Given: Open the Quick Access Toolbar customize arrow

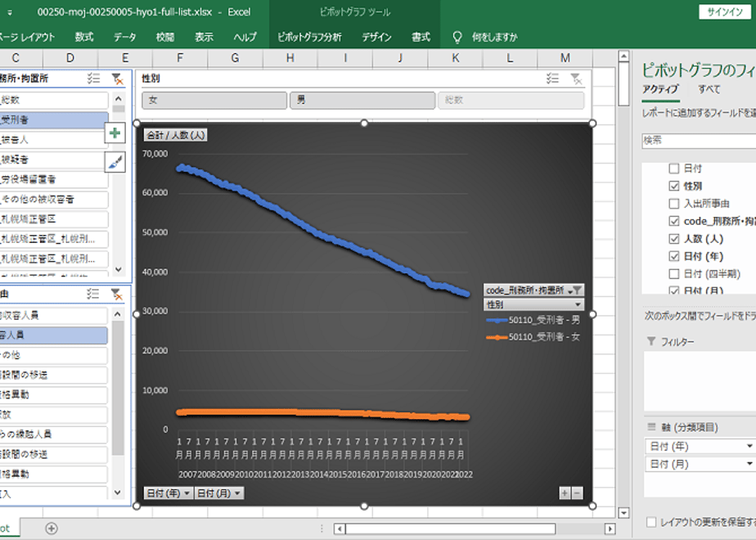Looking at the screenshot, I should [9, 12].
